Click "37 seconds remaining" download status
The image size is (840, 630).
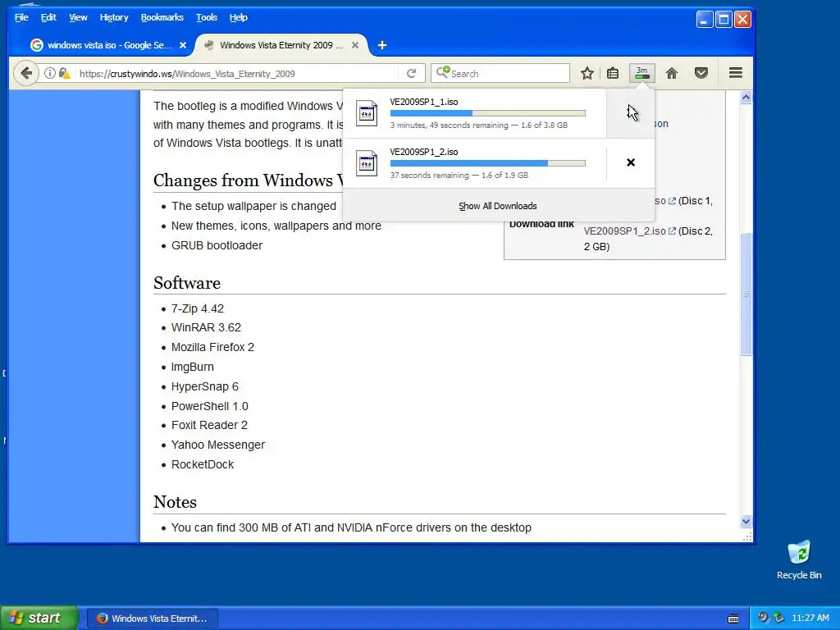pyautogui.click(x=429, y=176)
